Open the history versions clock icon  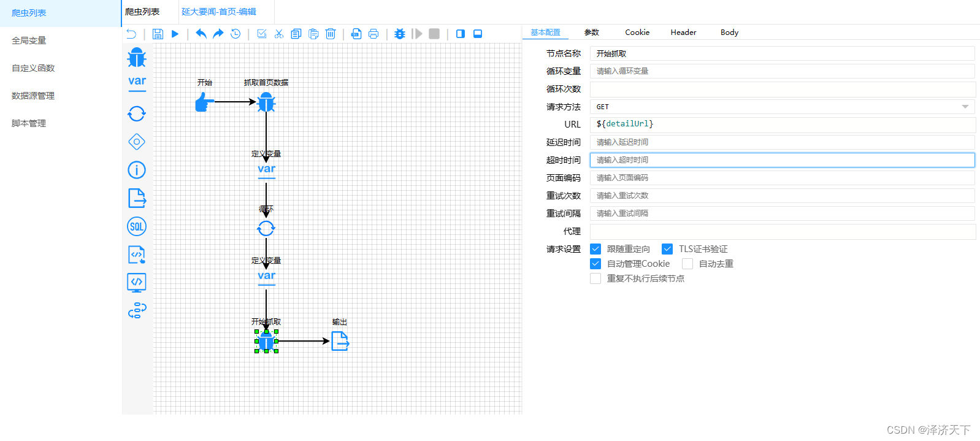pyautogui.click(x=235, y=34)
